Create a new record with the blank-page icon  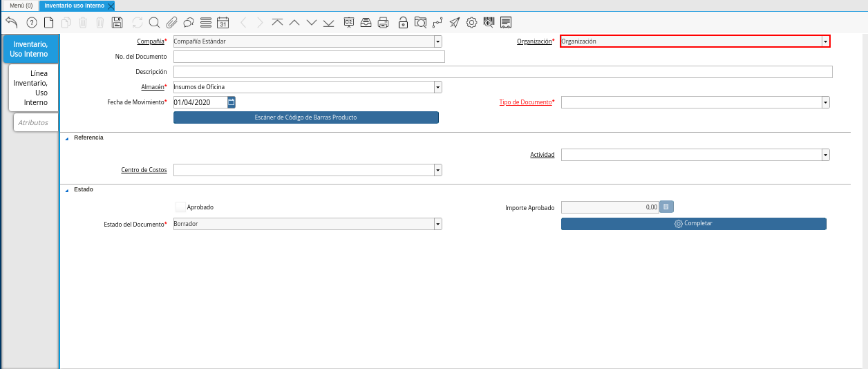(48, 22)
